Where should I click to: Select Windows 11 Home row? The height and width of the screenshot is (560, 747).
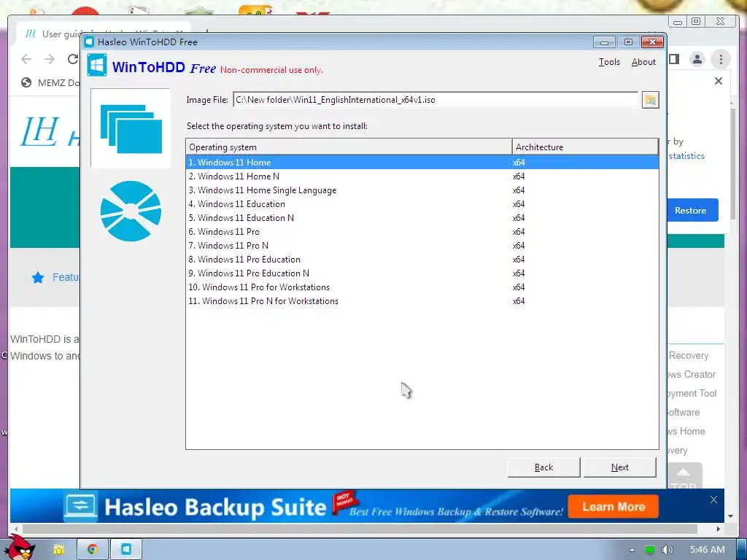[x=422, y=163]
